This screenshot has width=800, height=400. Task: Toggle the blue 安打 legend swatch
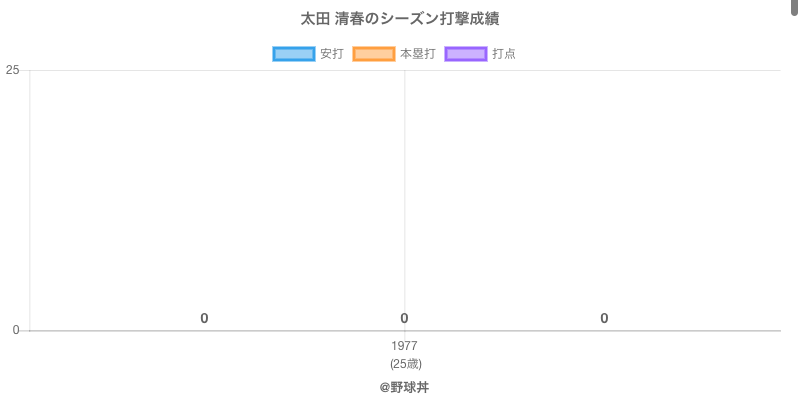[x=294, y=54]
